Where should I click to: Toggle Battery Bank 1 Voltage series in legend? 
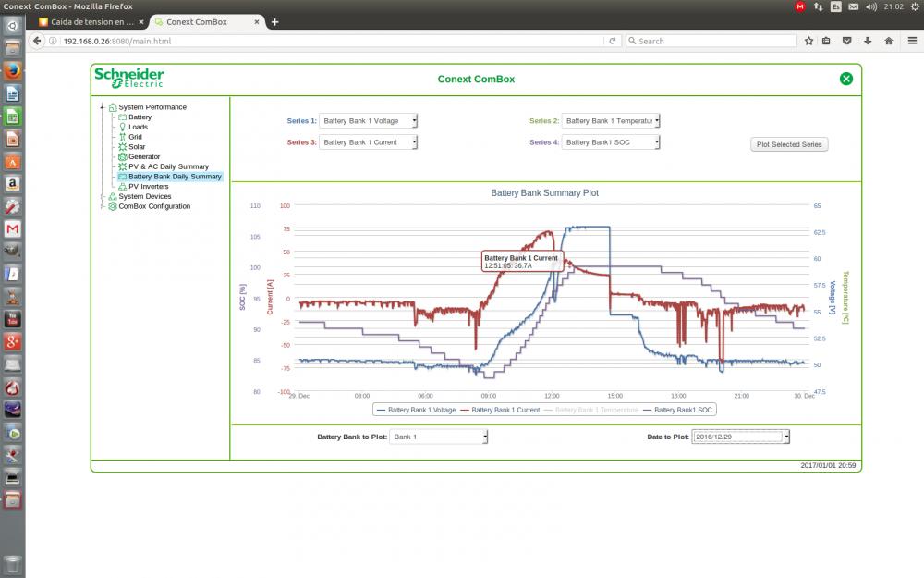pyautogui.click(x=416, y=410)
